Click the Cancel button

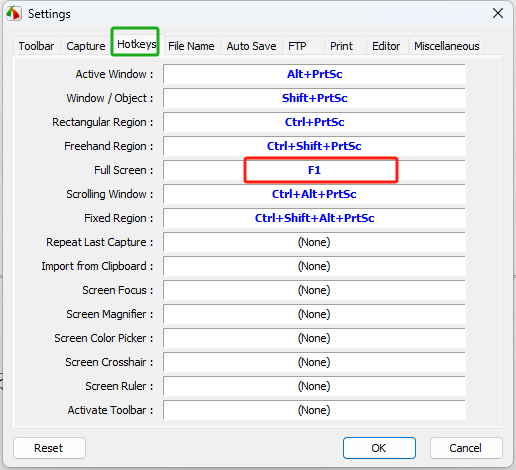466,448
